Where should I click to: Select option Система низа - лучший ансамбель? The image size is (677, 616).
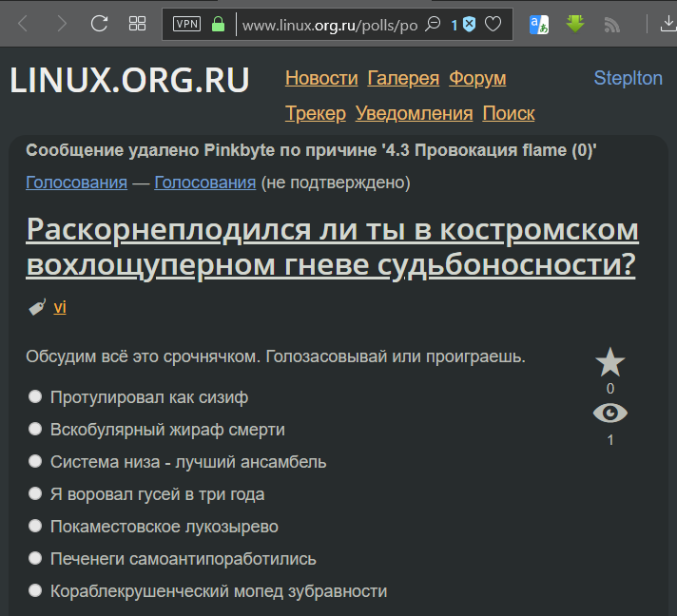point(35,461)
